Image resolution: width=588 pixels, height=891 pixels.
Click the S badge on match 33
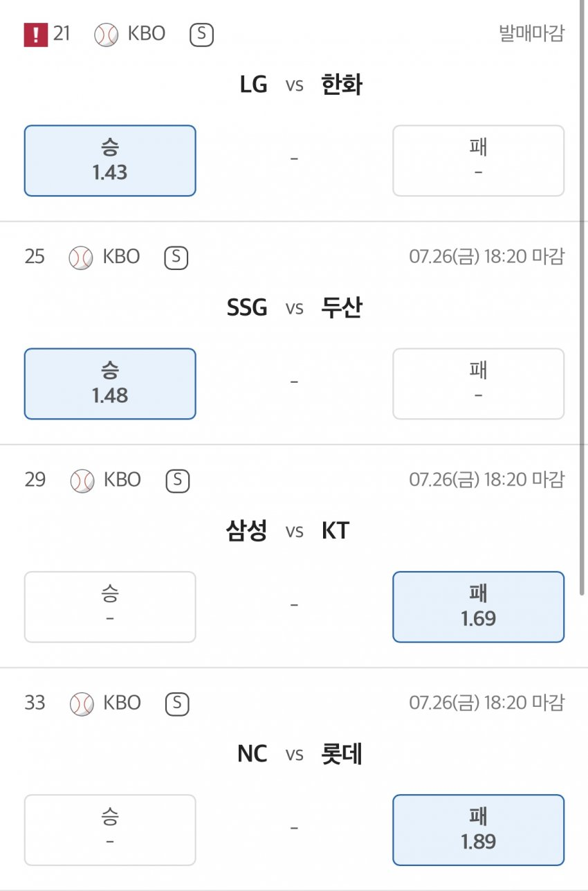177,703
